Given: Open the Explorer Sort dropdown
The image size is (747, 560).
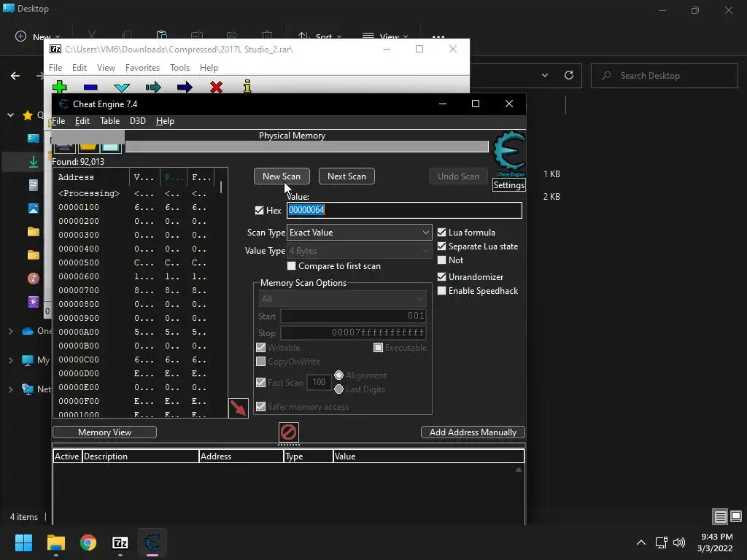Looking at the screenshot, I should click(x=320, y=36).
